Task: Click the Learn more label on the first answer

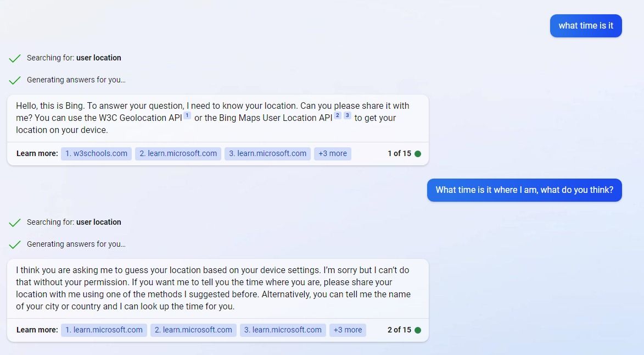Action: coord(36,153)
